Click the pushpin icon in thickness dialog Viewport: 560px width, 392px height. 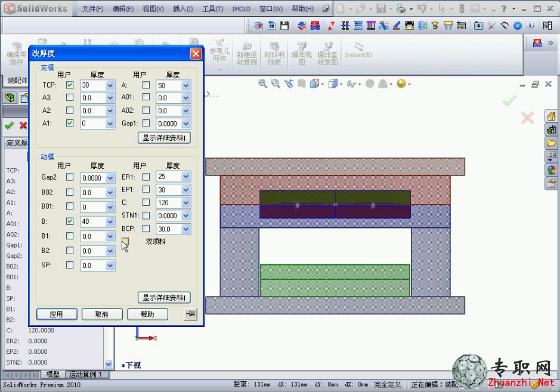(190, 314)
